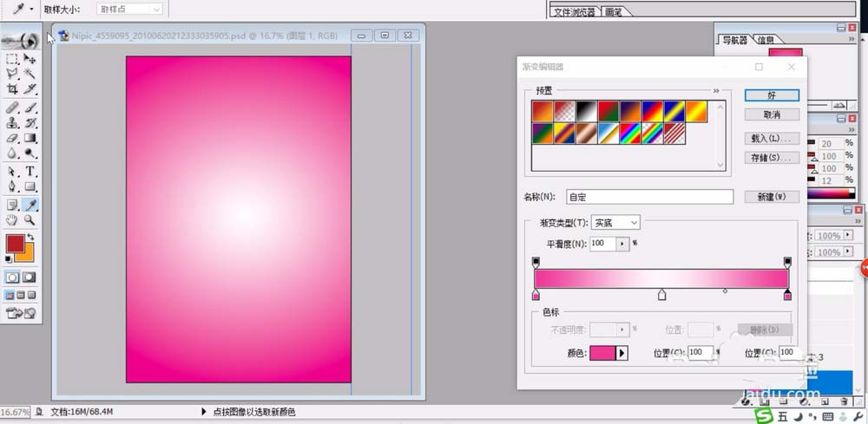Select the Gradient tool in toolbox
Viewport: 868px width, 424px height.
(30, 138)
